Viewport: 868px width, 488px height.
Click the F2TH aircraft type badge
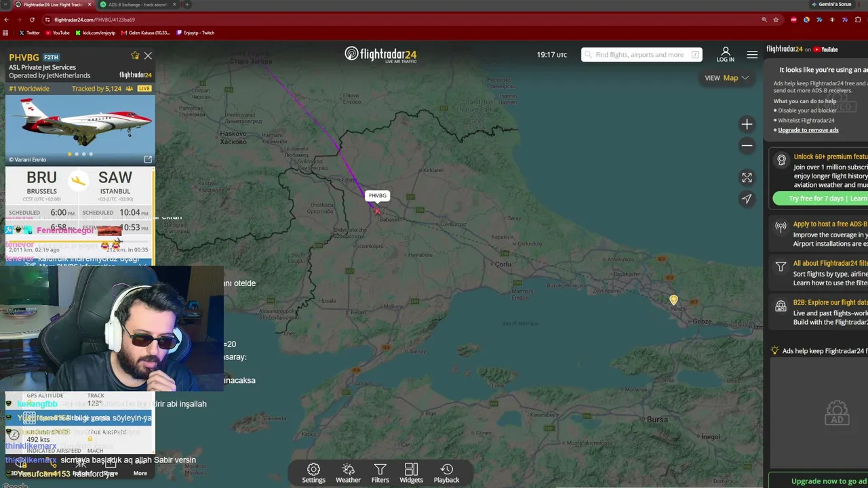51,58
